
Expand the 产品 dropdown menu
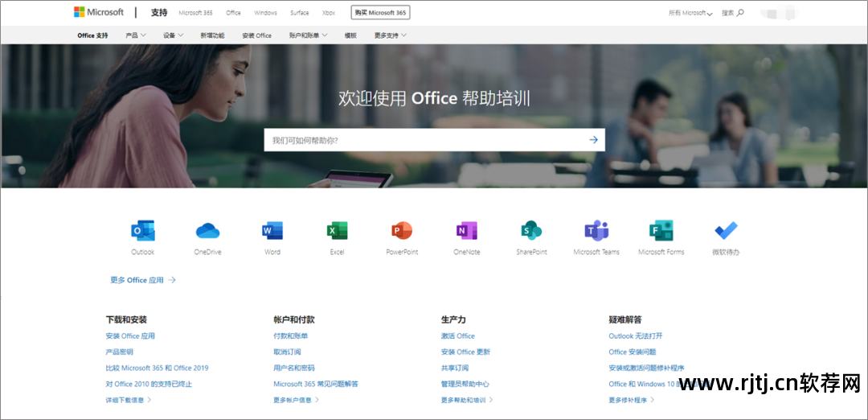point(136,35)
